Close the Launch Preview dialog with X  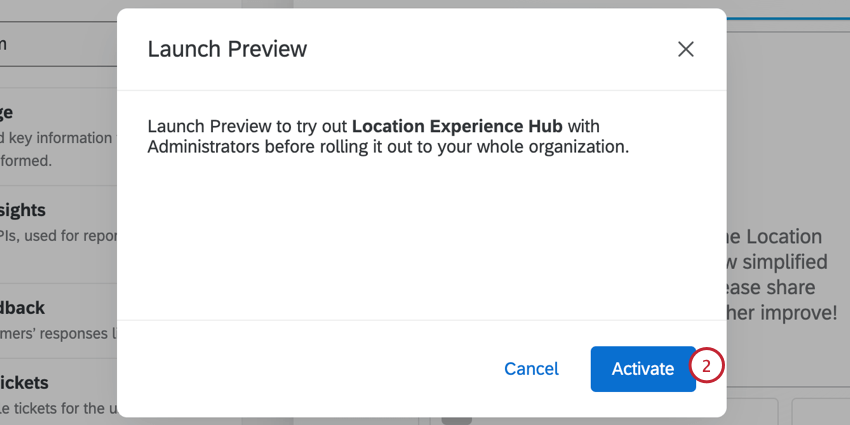click(685, 49)
